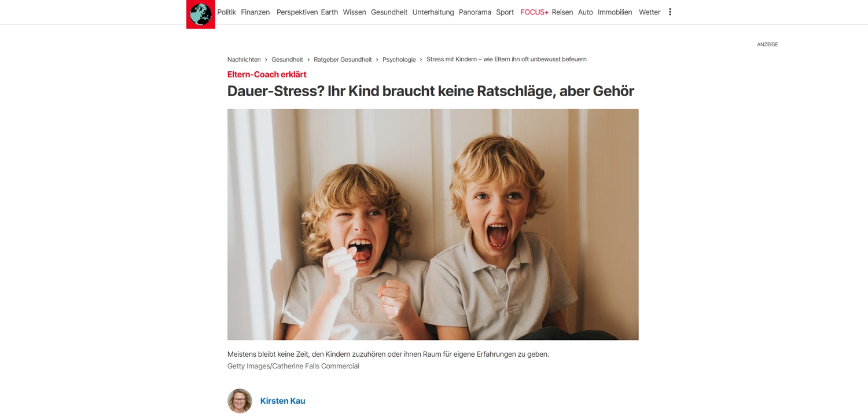
Task: Navigate to the Wissen section
Action: [354, 12]
